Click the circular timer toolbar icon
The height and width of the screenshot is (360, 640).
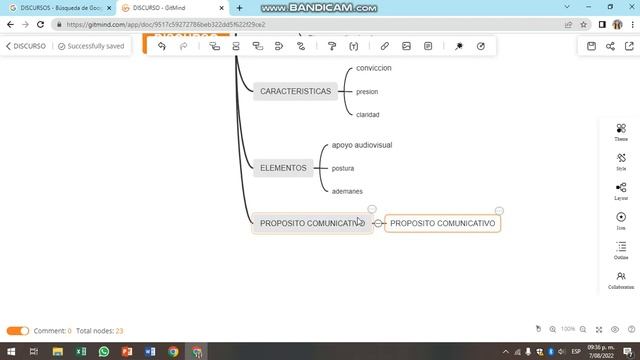point(481,46)
